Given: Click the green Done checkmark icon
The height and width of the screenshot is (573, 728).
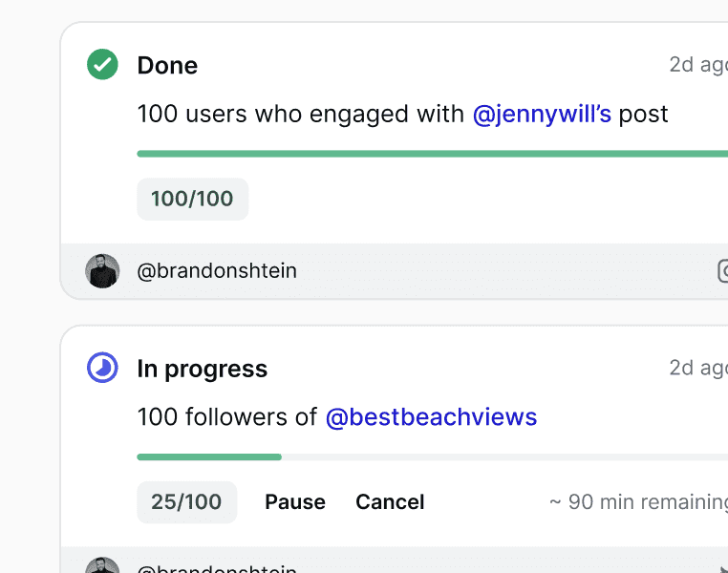Looking at the screenshot, I should [x=102, y=65].
